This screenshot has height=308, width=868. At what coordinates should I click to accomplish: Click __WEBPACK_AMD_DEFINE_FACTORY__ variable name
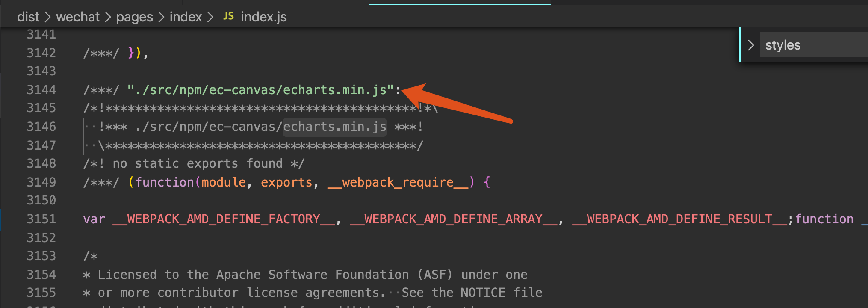224,219
